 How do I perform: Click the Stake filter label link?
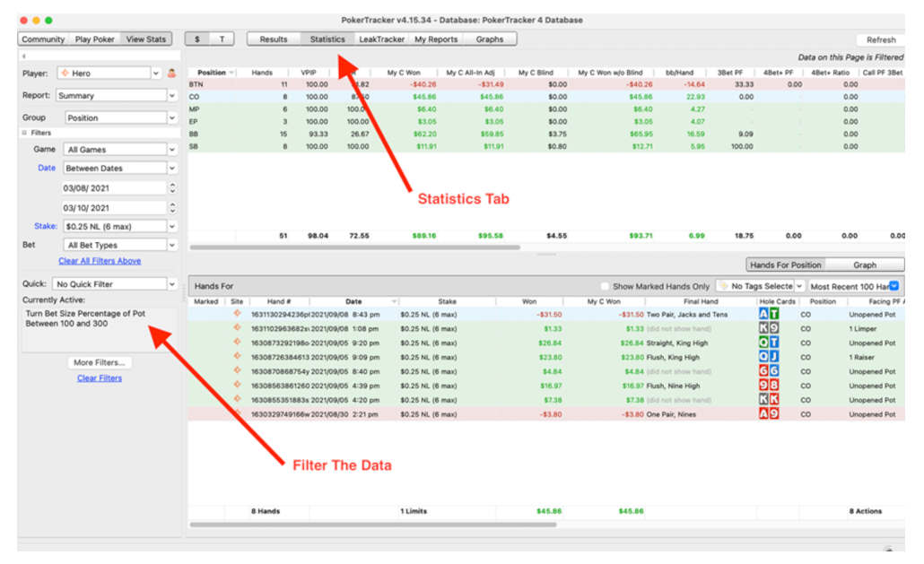click(46, 225)
